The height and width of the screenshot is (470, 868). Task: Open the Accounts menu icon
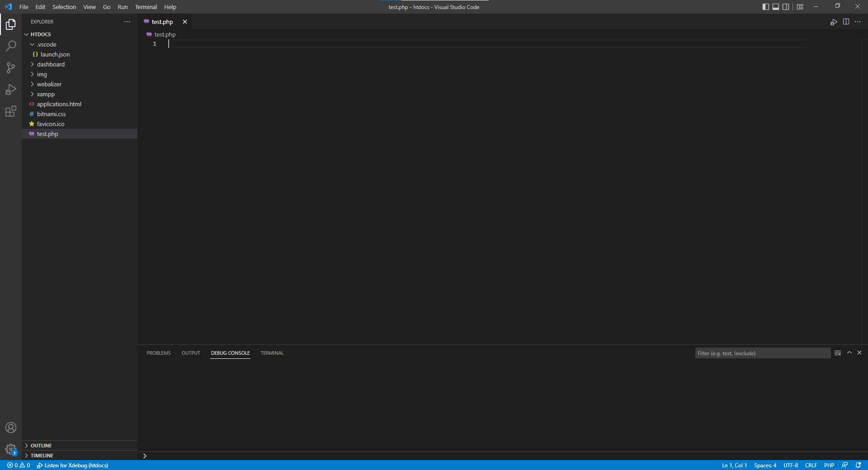(11, 428)
